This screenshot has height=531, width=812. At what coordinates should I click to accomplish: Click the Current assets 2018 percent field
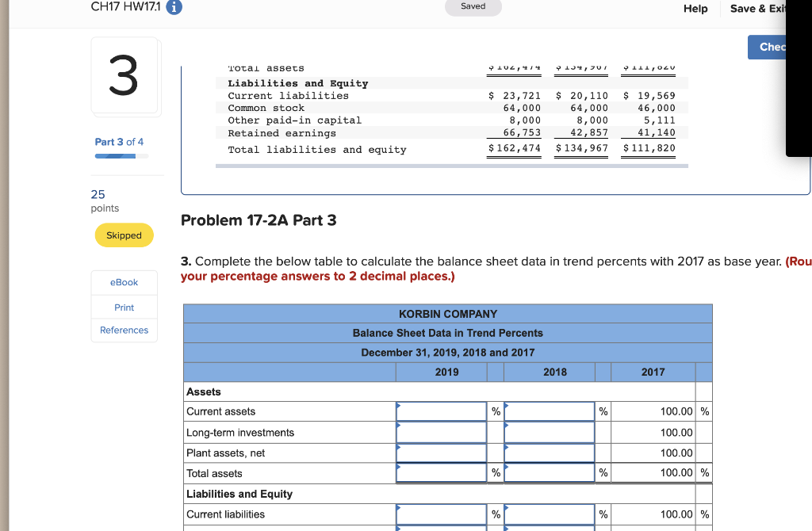pyautogui.click(x=549, y=411)
